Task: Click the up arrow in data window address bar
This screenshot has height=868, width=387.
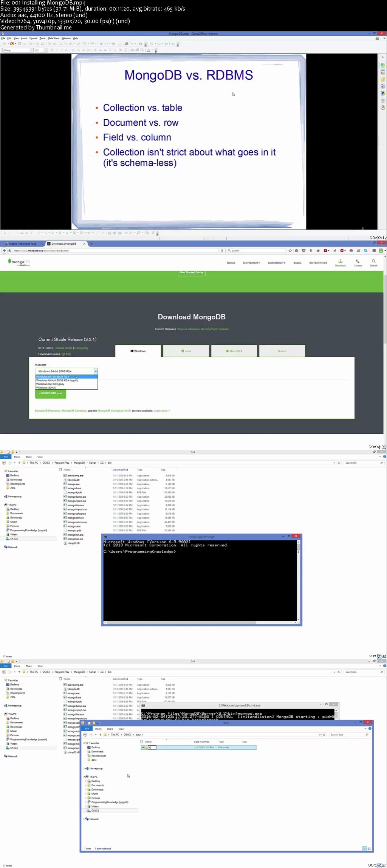Action: tap(100, 735)
